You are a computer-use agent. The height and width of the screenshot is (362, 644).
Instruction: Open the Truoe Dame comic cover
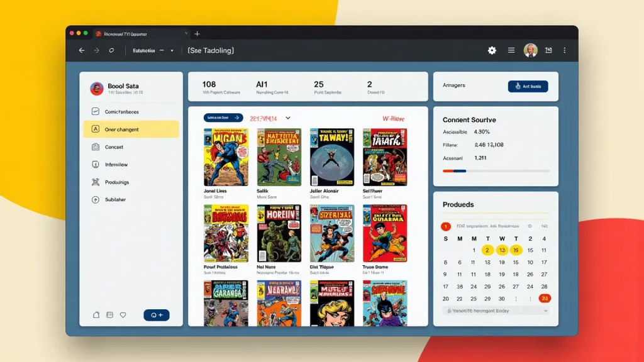click(385, 233)
